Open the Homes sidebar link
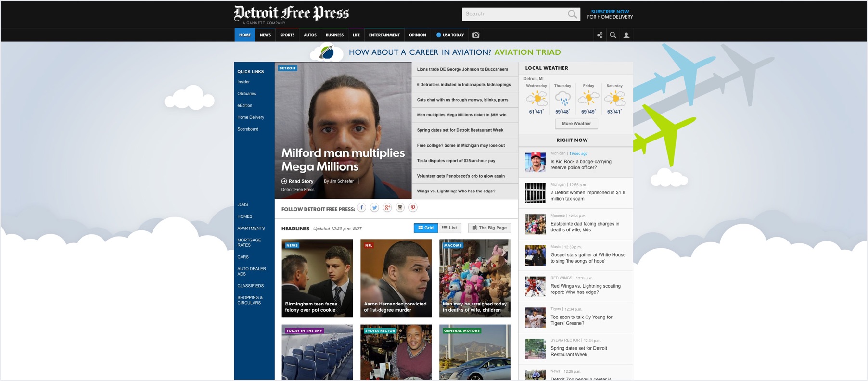This screenshot has height=381, width=868. [x=244, y=216]
